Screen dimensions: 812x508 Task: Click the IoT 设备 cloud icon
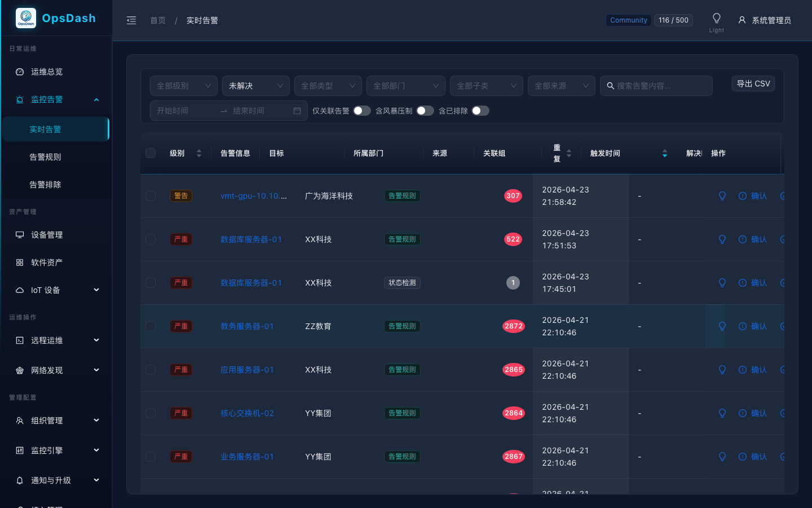coord(20,290)
